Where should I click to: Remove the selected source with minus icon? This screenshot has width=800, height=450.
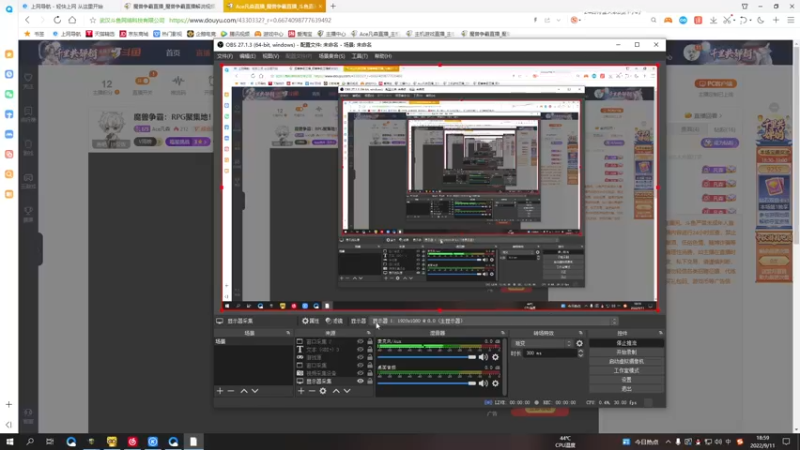[x=312, y=391]
